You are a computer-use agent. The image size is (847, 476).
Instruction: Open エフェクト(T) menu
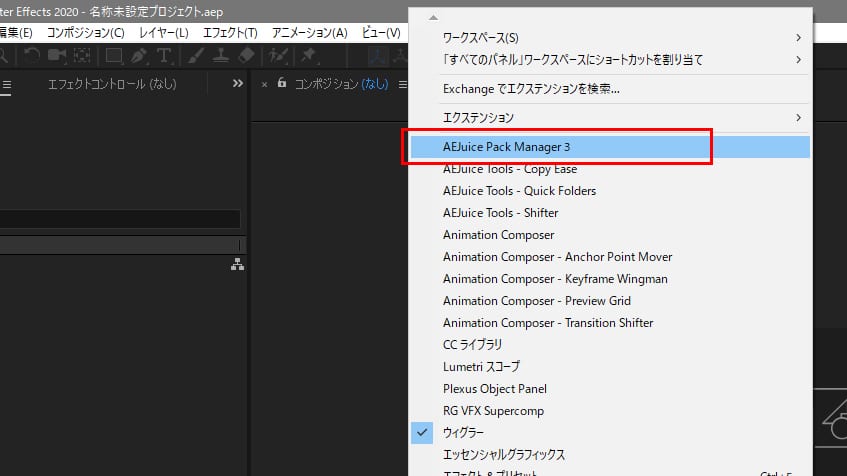click(x=230, y=33)
